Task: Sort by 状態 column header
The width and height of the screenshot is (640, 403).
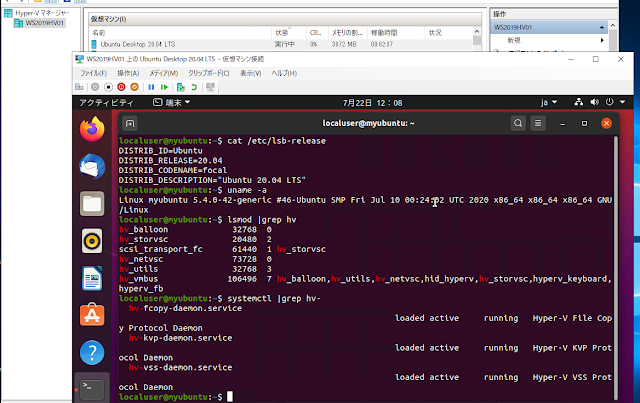Action: (289, 32)
